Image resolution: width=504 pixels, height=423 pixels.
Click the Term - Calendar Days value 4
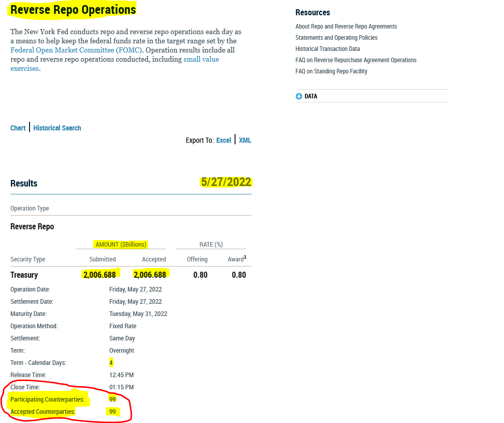point(111,363)
